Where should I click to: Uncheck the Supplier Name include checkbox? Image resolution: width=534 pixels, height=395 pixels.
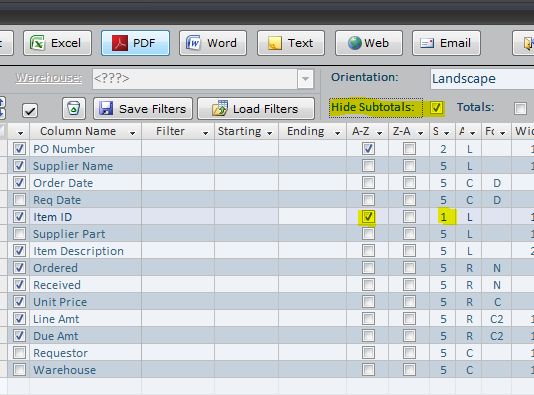(19, 165)
